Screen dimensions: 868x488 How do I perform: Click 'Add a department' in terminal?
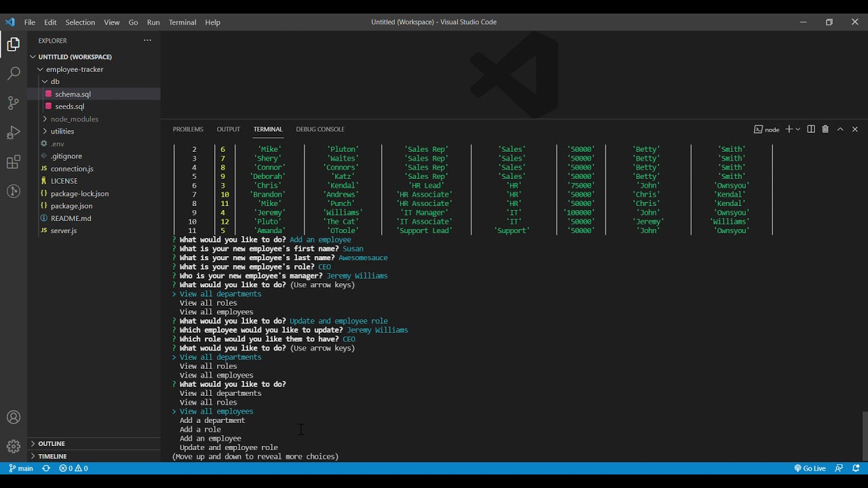(212, 420)
